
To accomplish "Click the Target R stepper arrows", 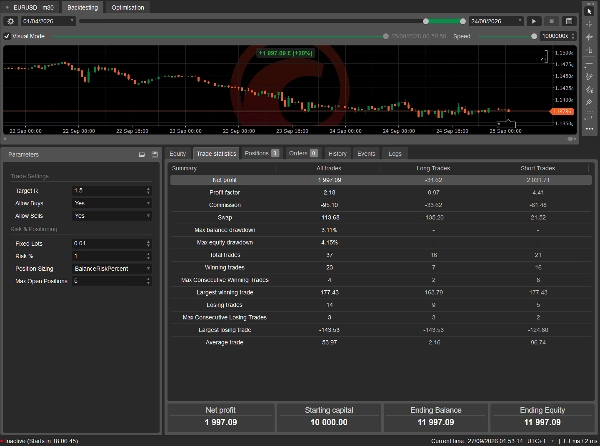I will tap(148, 190).
